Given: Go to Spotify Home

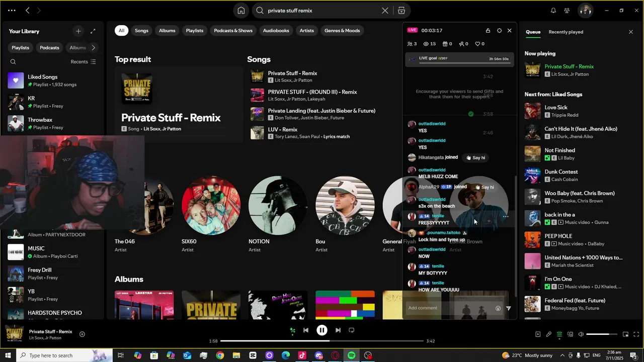Looking at the screenshot, I should [241, 11].
